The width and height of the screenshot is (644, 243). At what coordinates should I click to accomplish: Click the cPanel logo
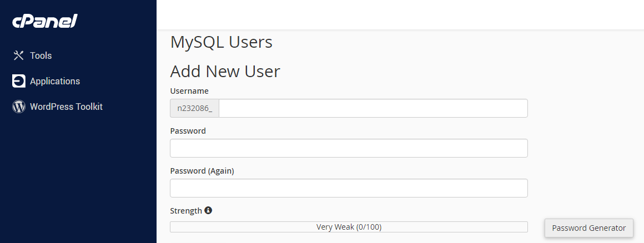(x=45, y=22)
